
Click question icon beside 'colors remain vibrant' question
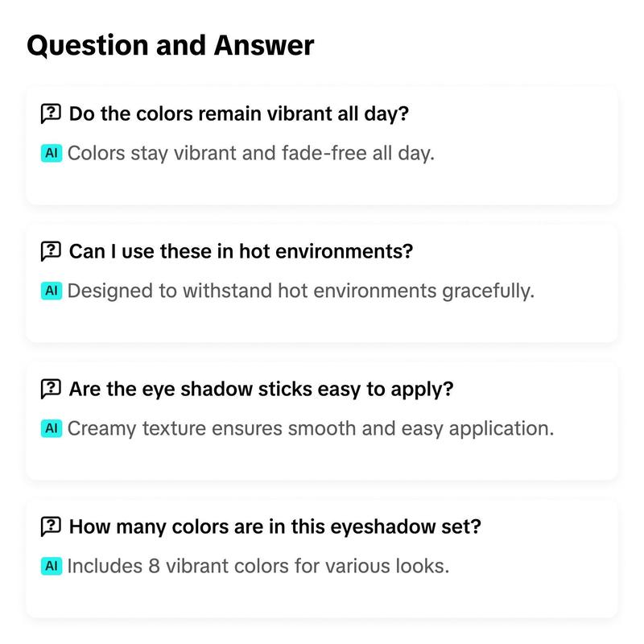pyautogui.click(x=51, y=114)
